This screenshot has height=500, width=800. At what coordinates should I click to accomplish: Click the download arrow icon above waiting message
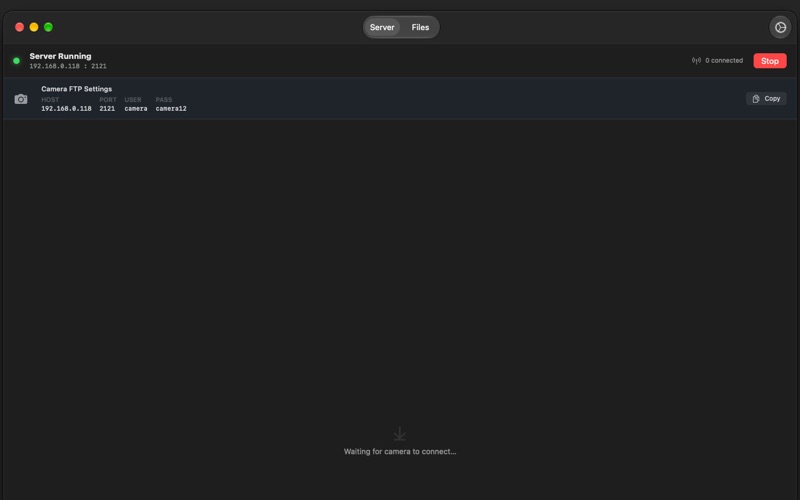coord(399,434)
